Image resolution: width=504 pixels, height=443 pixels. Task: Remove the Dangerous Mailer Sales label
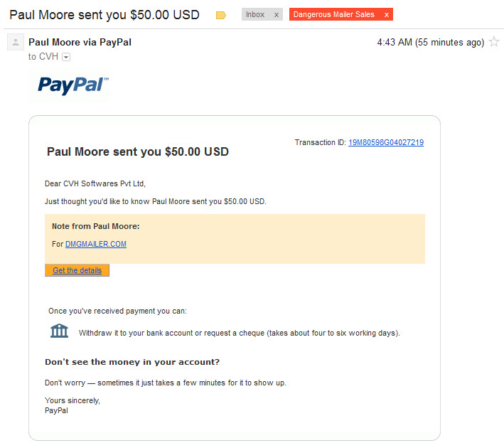click(387, 15)
